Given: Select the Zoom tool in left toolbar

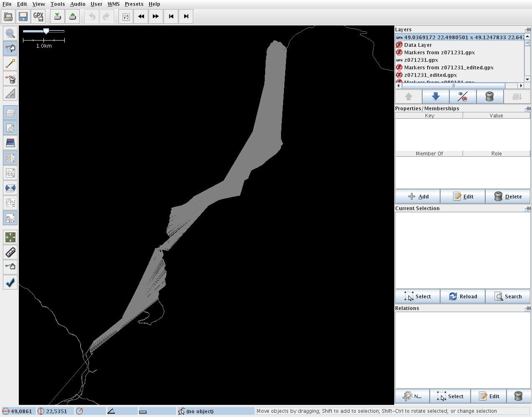Looking at the screenshot, I should click(x=10, y=33).
